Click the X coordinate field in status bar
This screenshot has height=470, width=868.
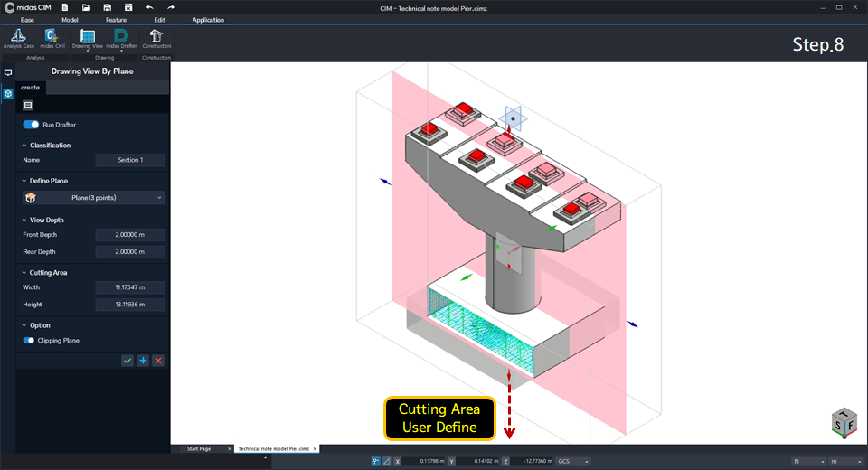click(424, 461)
